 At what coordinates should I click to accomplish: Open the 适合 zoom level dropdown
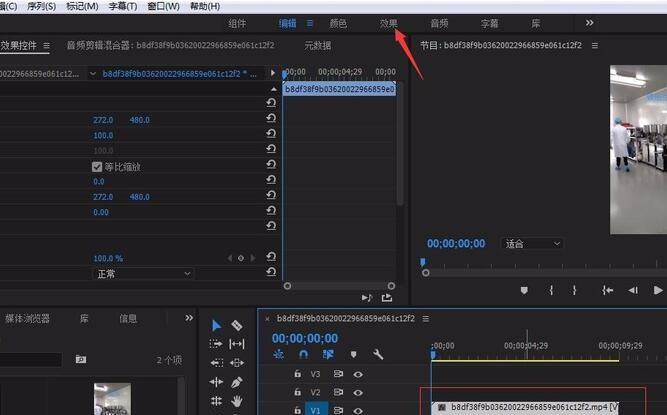pos(533,243)
